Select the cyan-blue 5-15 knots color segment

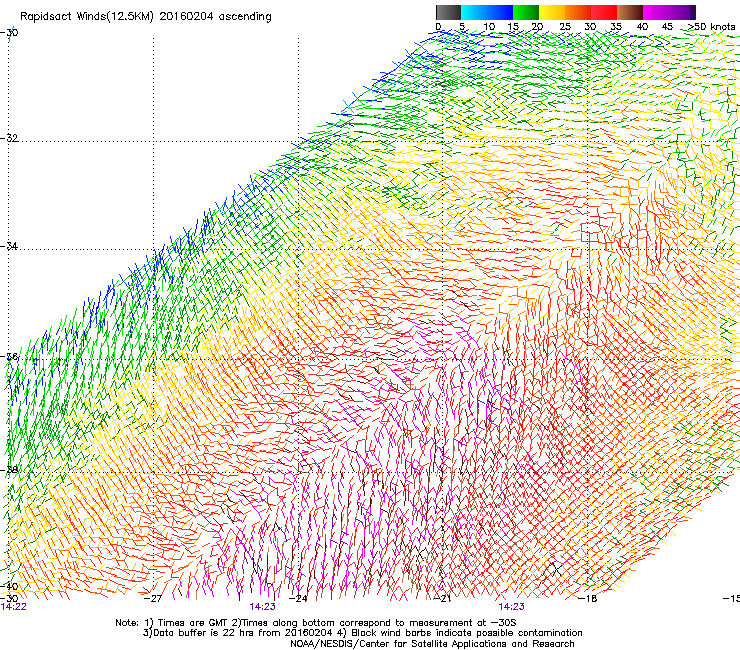tap(487, 12)
